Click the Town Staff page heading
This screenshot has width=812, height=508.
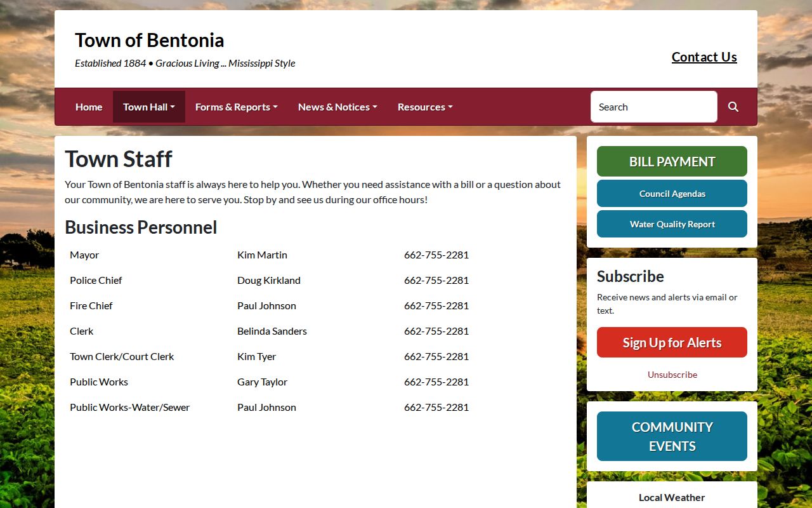pos(119,159)
